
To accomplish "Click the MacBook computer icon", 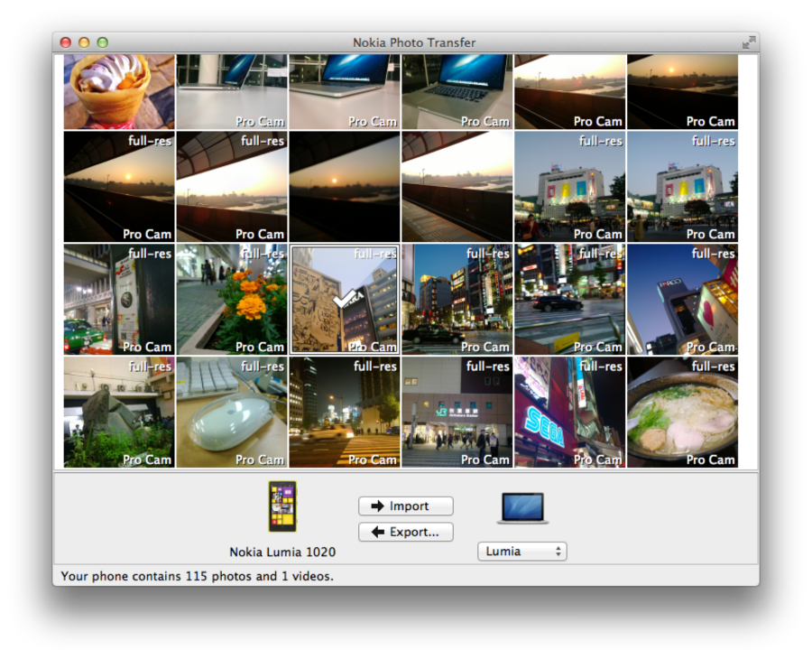I will [x=522, y=507].
